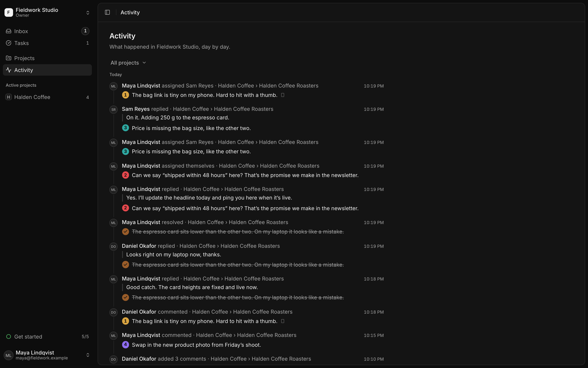
Task: Click the Get started circle icon
Action: pyautogui.click(x=9, y=337)
